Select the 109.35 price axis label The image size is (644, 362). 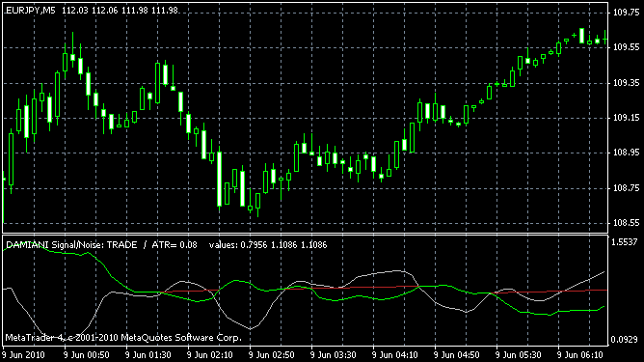tap(626, 83)
